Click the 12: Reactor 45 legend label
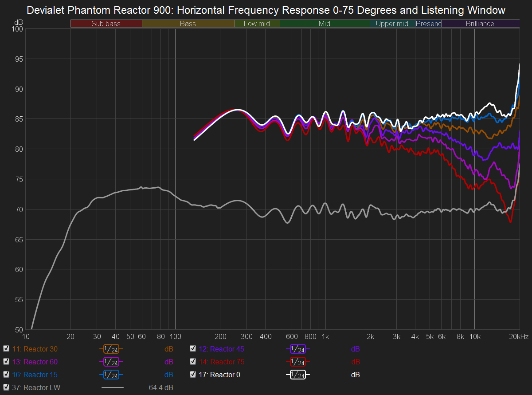 [x=222, y=349]
